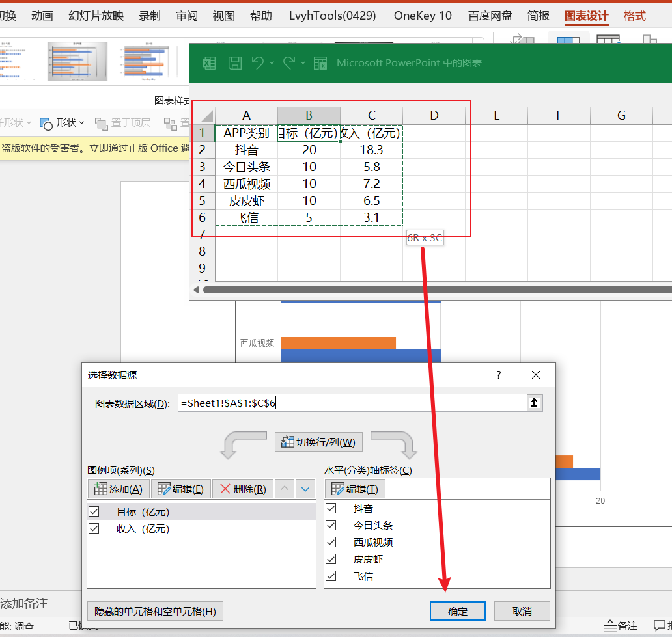Click the Excel logo icon in chart data window

click(209, 63)
